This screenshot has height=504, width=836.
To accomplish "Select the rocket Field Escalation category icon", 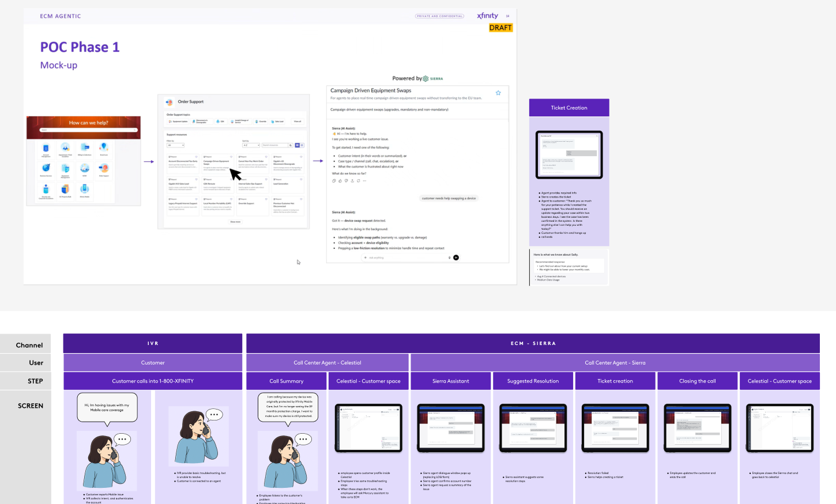I will point(65,147).
